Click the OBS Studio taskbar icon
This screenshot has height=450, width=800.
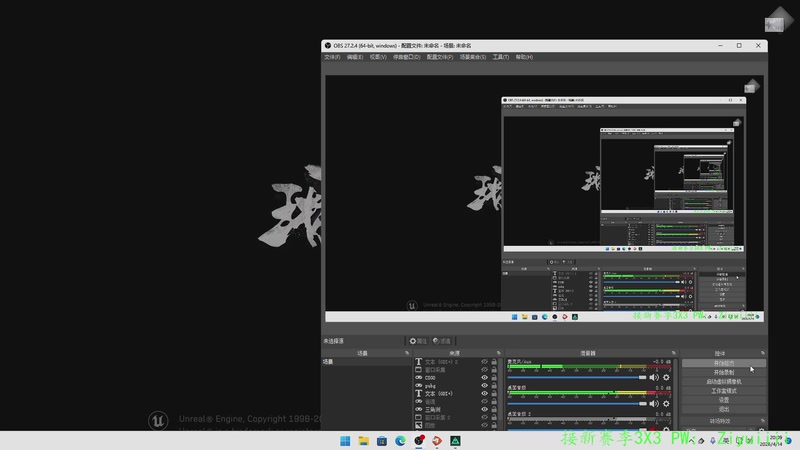point(419,440)
